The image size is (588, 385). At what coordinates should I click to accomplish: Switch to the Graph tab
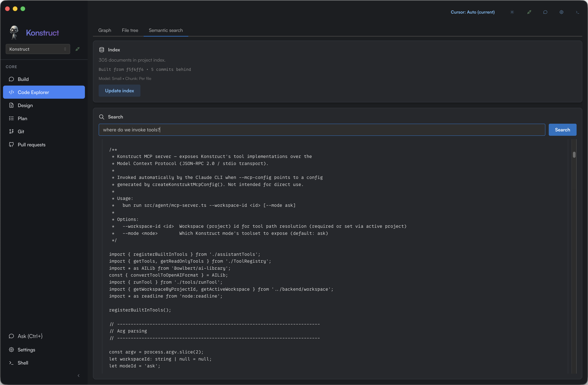tap(105, 30)
